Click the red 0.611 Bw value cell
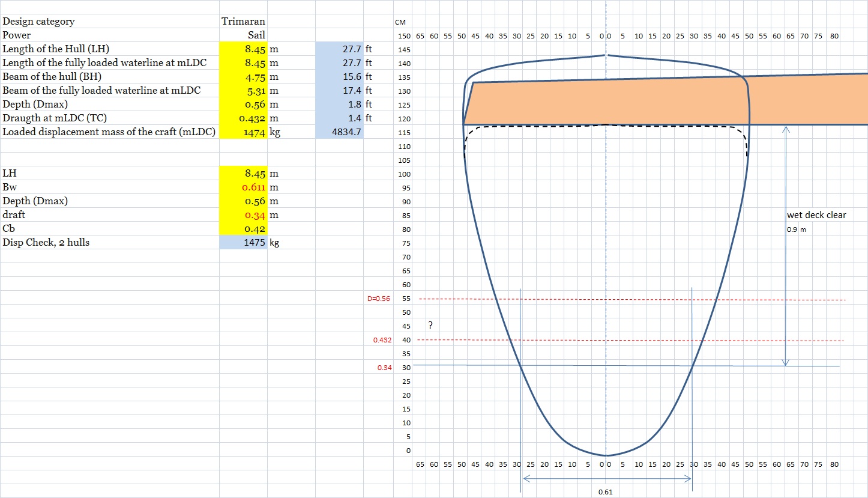This screenshot has height=498, width=868. click(x=243, y=187)
